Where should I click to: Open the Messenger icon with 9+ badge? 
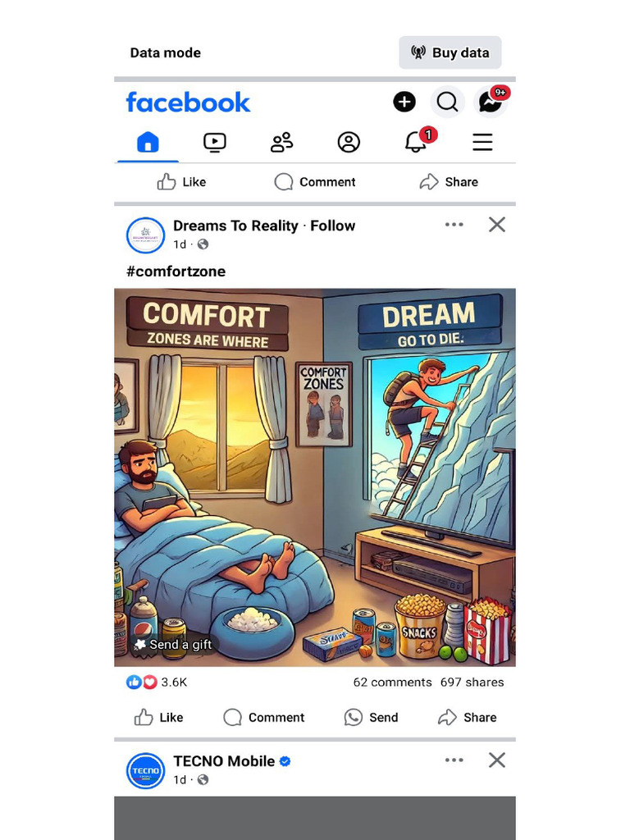click(x=491, y=102)
